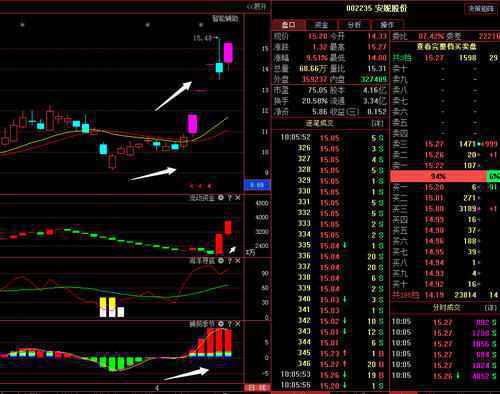
Task: Select the red period button below chart
Action: [x=257, y=388]
